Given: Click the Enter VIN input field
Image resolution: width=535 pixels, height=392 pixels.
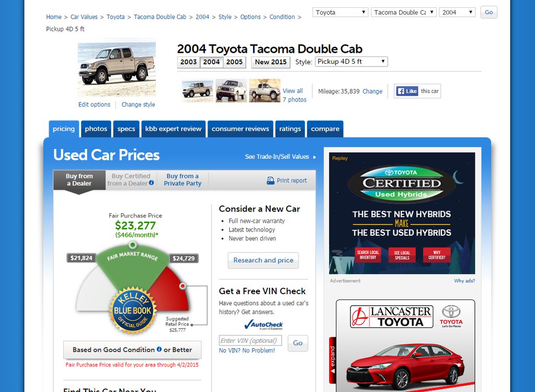Looking at the screenshot, I should coord(250,340).
